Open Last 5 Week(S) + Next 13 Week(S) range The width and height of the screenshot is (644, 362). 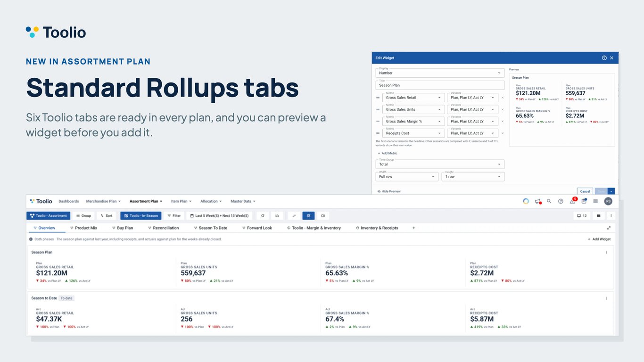pyautogui.click(x=220, y=215)
